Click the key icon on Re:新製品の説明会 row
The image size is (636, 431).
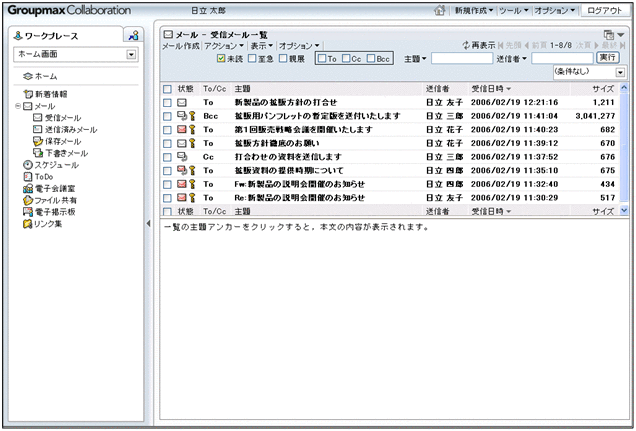(192, 198)
